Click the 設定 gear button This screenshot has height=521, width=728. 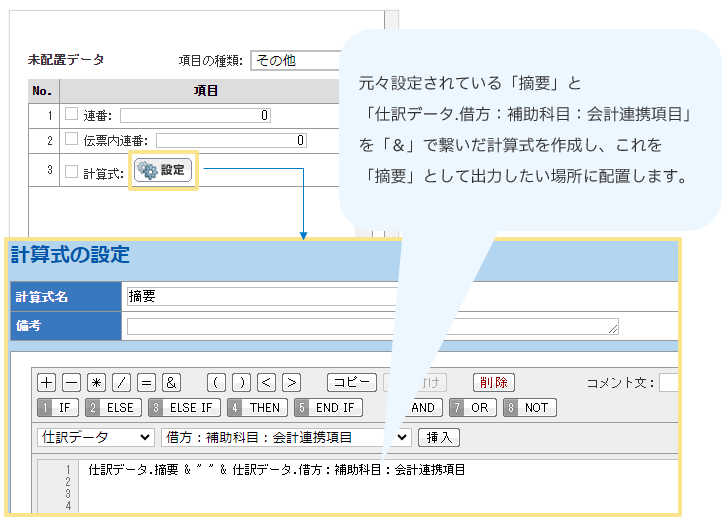pos(162,171)
